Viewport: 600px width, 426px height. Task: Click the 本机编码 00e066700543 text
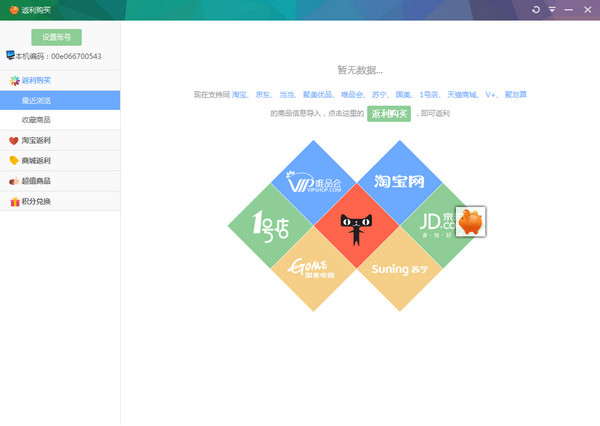click(x=58, y=56)
